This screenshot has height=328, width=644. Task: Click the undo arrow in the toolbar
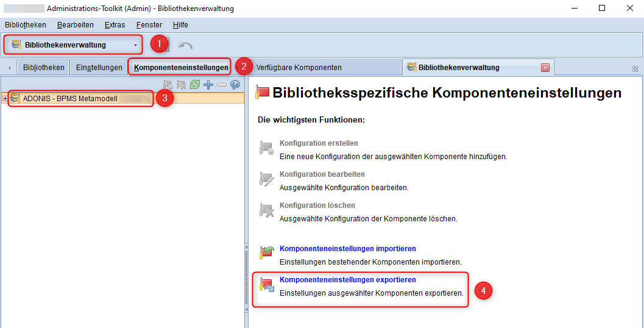(185, 45)
